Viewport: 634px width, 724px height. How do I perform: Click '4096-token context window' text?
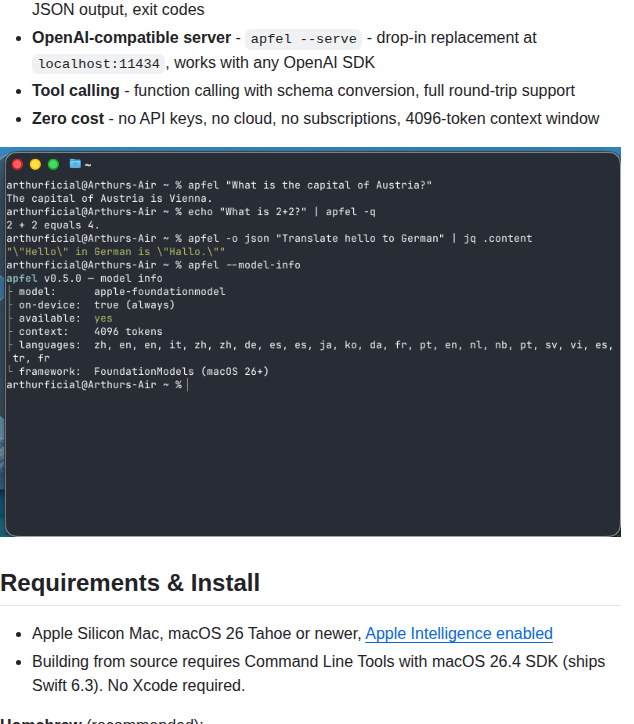pos(502,119)
